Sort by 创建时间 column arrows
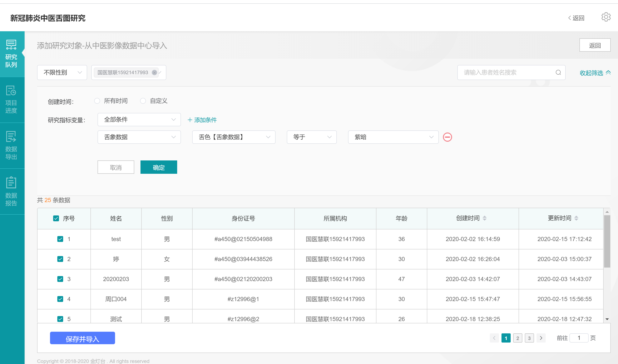618x364 pixels. (484, 218)
